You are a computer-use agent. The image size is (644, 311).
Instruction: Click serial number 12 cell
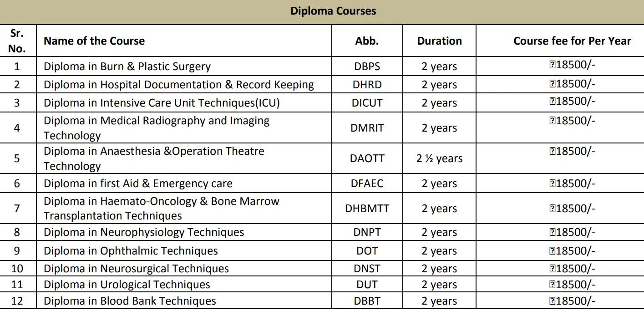click(17, 301)
